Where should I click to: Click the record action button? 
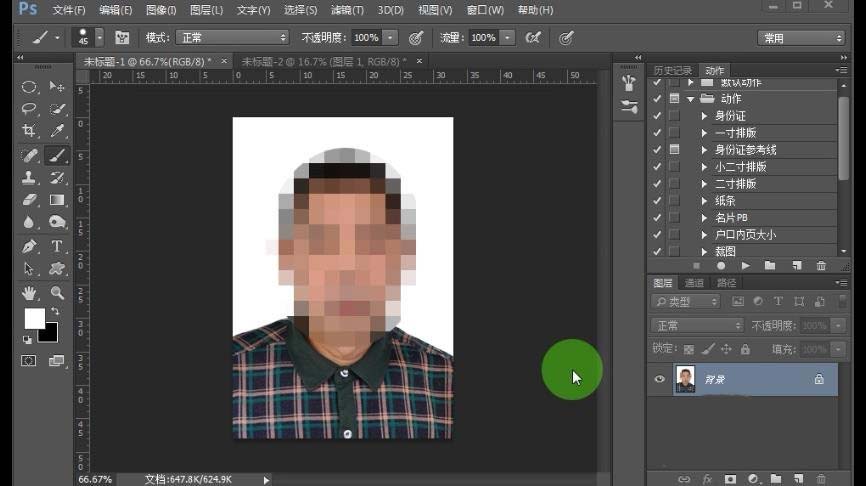pyautogui.click(x=721, y=266)
